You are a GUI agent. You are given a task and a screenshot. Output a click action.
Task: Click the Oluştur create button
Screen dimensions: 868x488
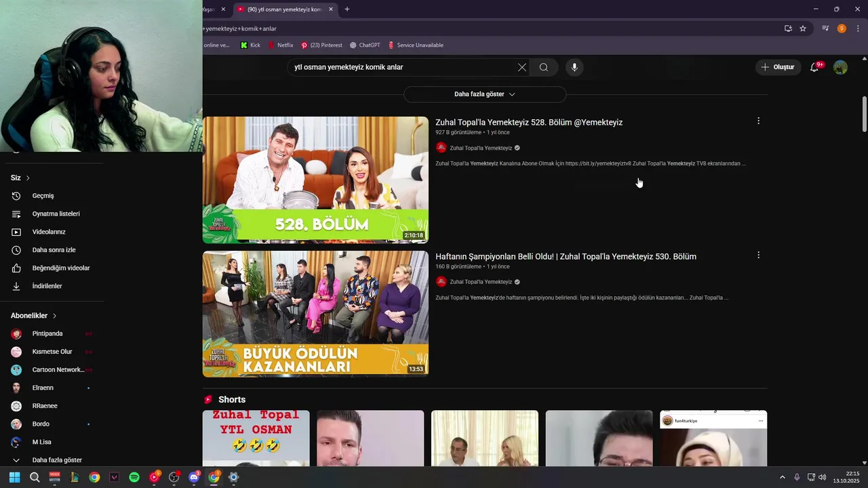pyautogui.click(x=778, y=67)
